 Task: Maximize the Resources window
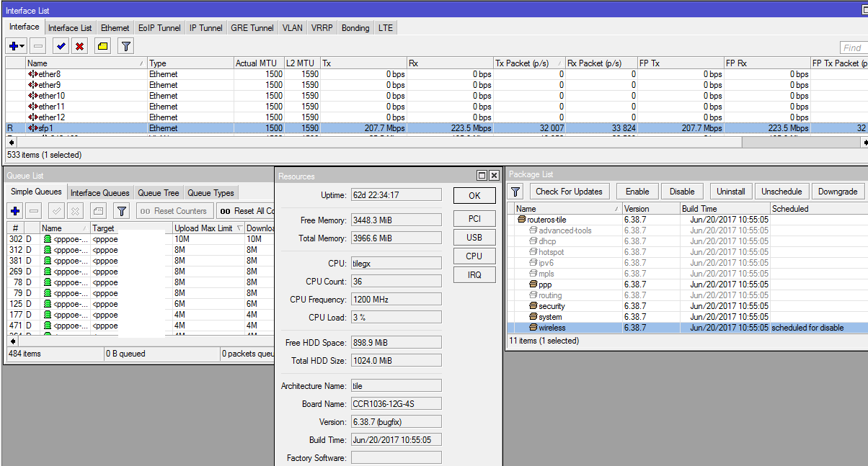482,176
